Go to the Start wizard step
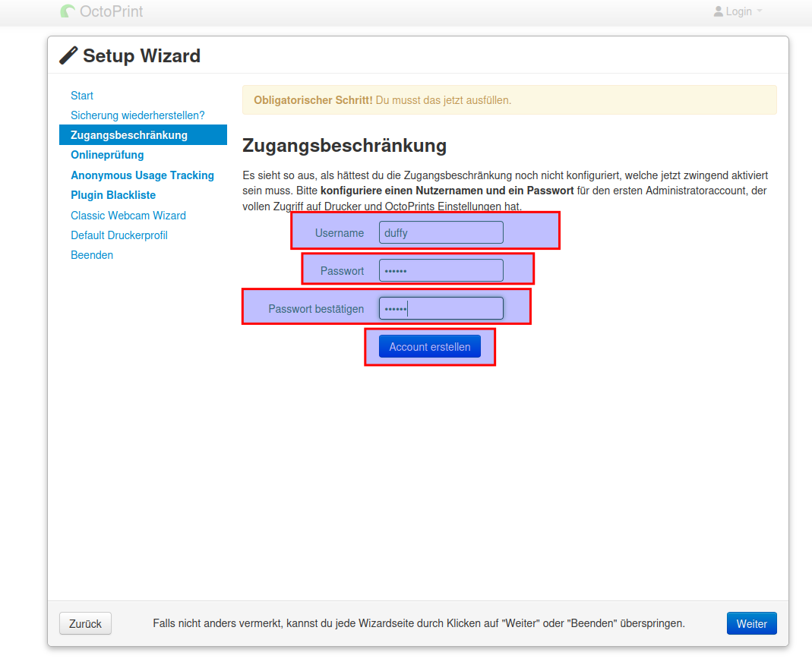Screen dimensions: 812x662 82,96
